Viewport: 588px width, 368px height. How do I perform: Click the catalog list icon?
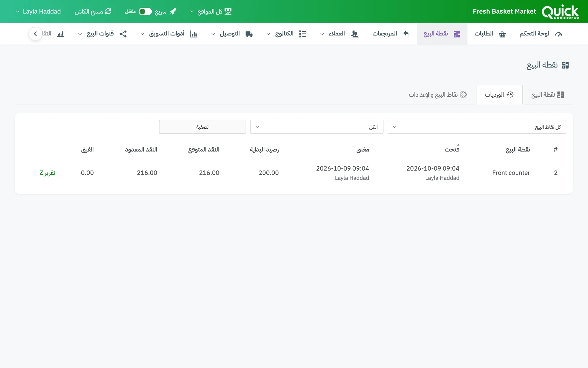(x=303, y=34)
